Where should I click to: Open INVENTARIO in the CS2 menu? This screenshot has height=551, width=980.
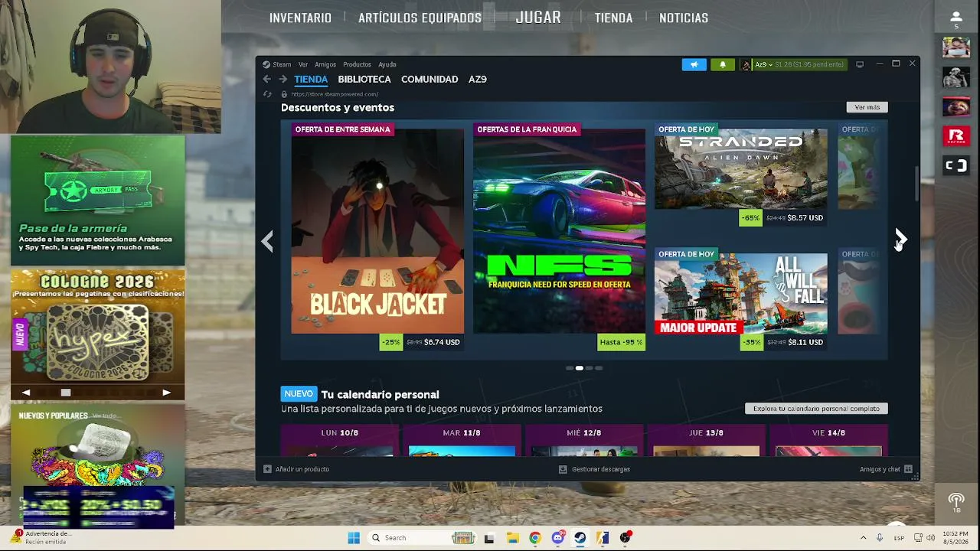[x=300, y=18]
